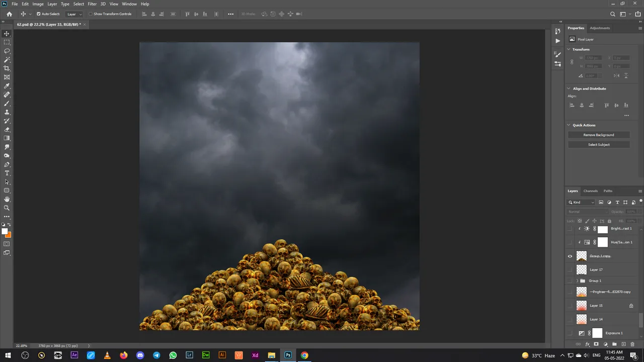The height and width of the screenshot is (362, 644).
Task: Click the Remove Background button
Action: 599,135
